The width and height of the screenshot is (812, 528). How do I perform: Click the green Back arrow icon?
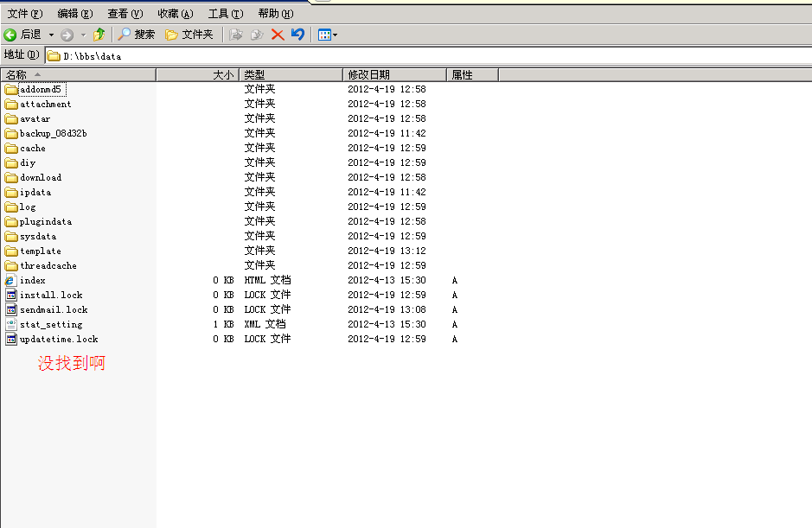[x=10, y=35]
